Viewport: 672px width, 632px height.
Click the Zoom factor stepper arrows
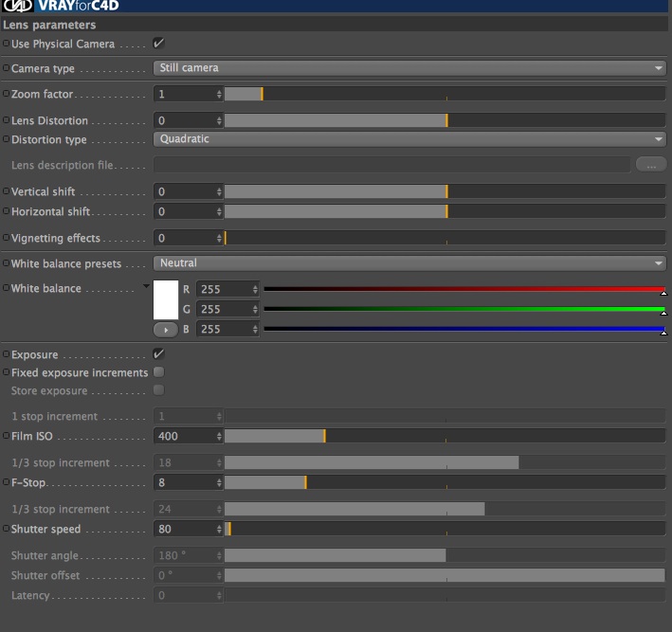click(220, 94)
